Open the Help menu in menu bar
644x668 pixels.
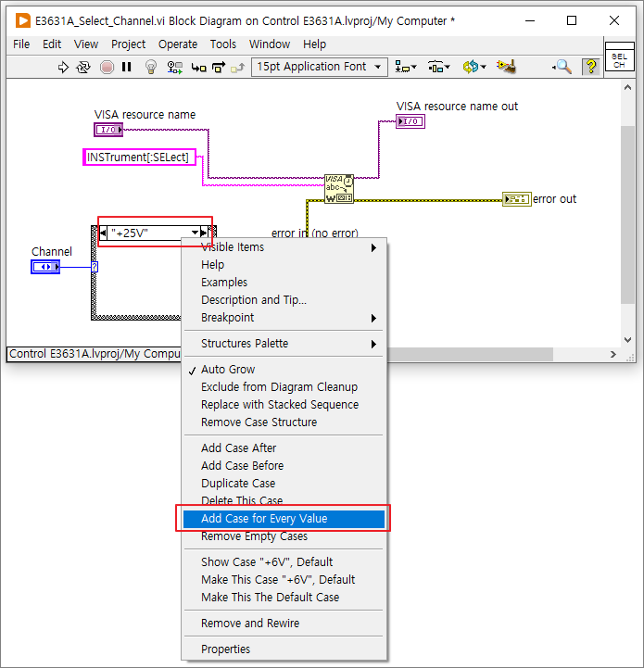point(314,44)
